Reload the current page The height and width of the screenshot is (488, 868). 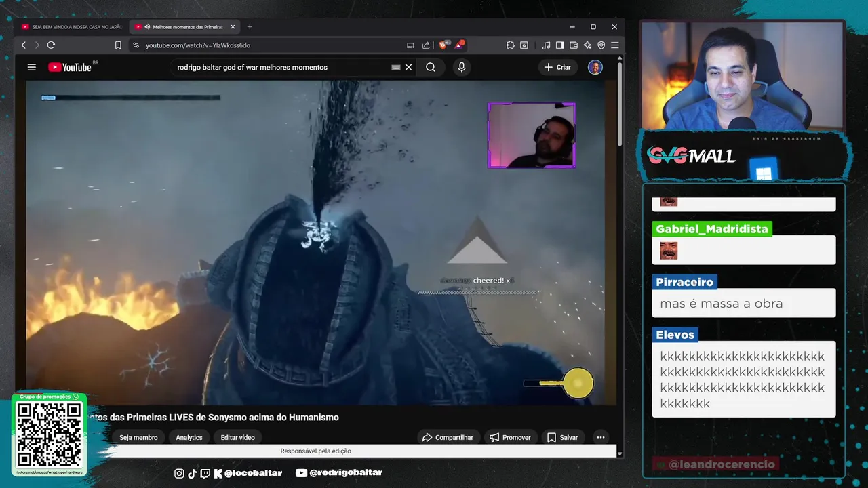[51, 45]
